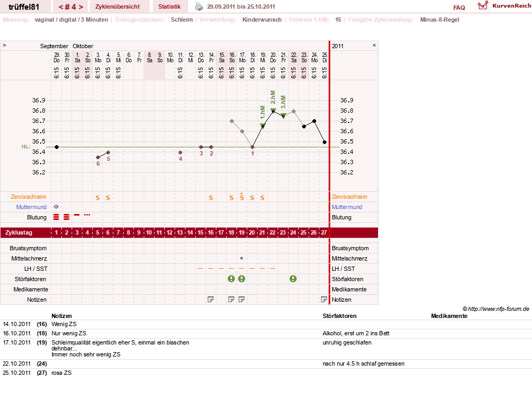Click the Mittelschmerz dot on day 19

click(241, 258)
